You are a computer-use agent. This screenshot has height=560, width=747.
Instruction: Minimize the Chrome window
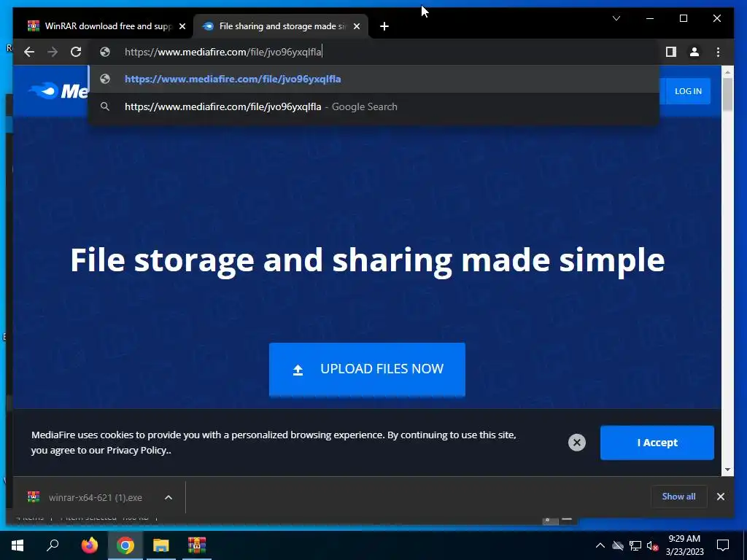(x=650, y=18)
